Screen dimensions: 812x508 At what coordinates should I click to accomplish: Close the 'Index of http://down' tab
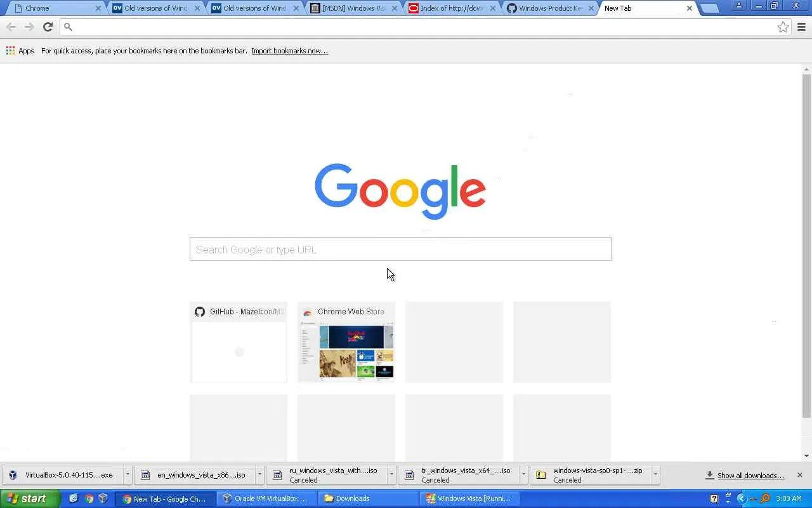pos(493,8)
